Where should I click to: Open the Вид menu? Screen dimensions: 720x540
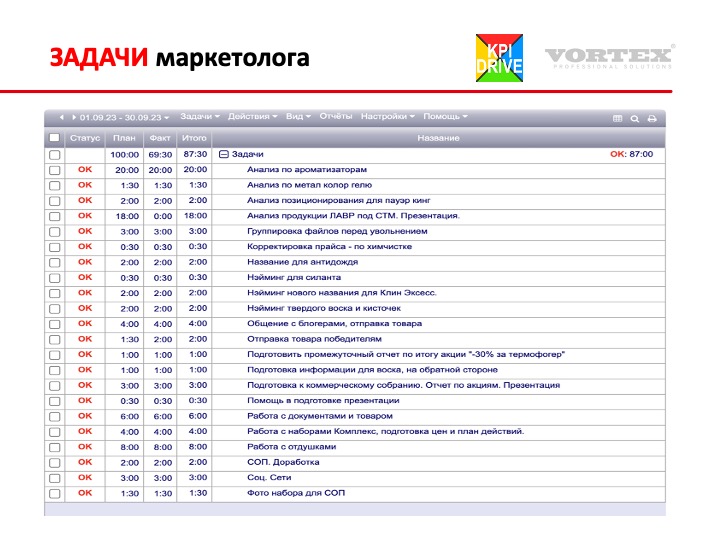298,117
